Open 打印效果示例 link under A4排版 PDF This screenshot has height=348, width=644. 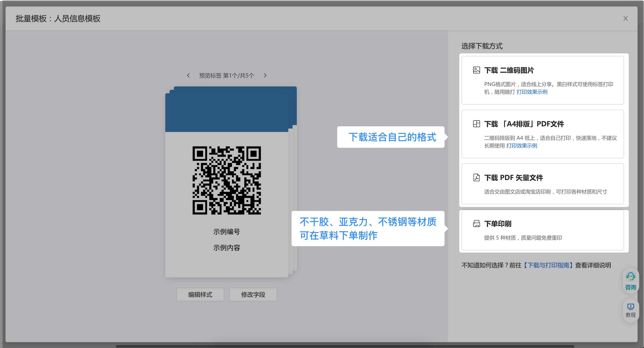click(521, 146)
